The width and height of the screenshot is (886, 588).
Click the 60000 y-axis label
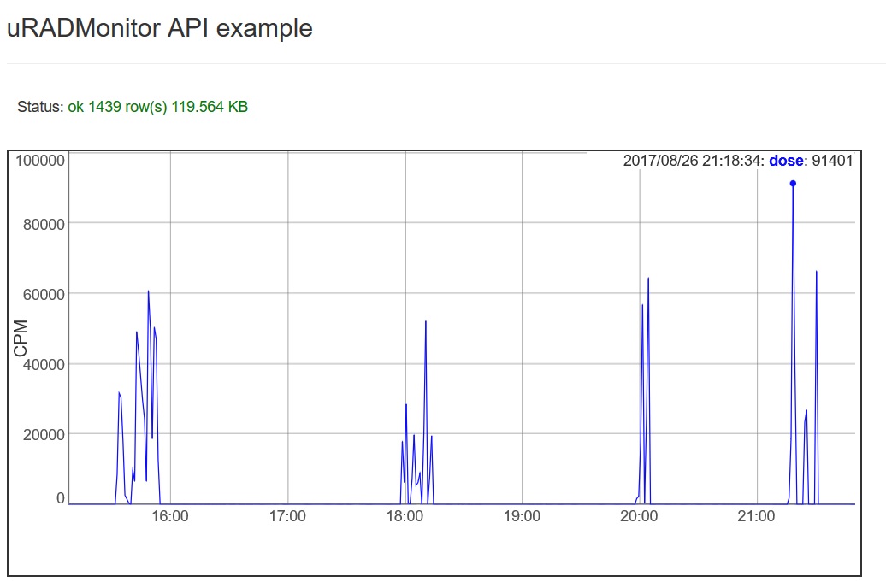44,294
